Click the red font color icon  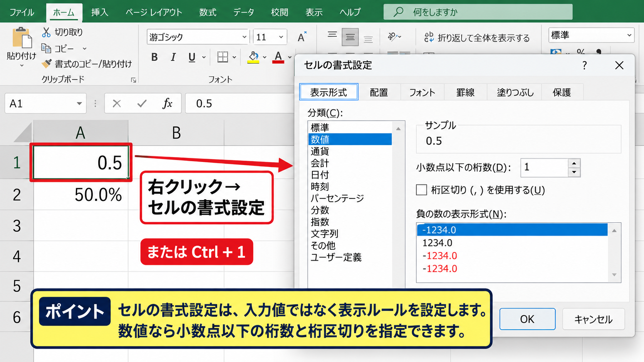click(x=278, y=57)
